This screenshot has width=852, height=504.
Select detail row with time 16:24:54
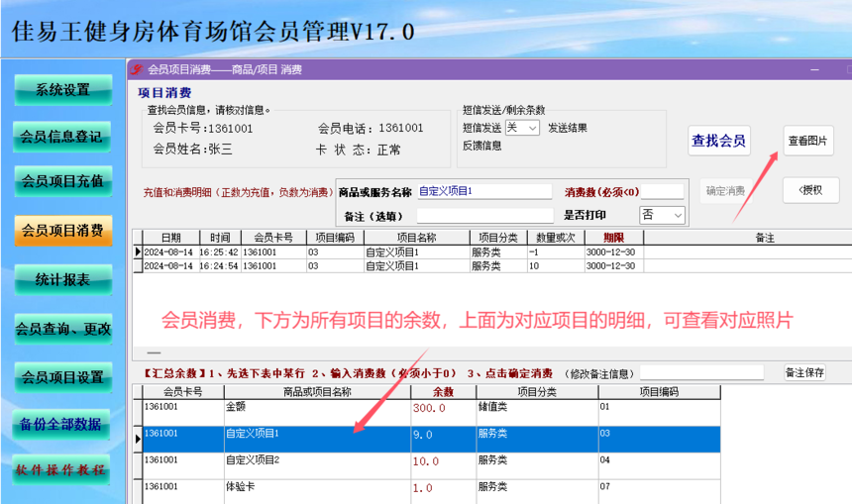[x=492, y=265]
